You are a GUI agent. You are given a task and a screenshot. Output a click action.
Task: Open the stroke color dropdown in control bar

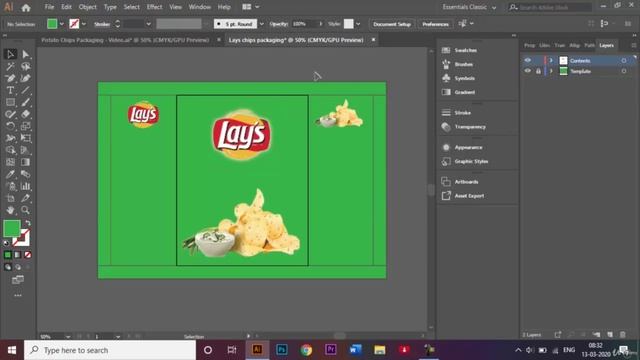tap(84, 24)
